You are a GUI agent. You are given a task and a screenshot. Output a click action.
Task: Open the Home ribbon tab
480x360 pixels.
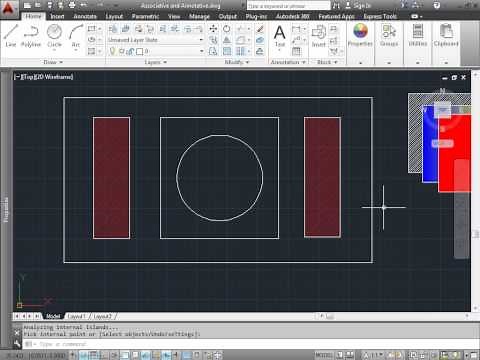point(33,16)
